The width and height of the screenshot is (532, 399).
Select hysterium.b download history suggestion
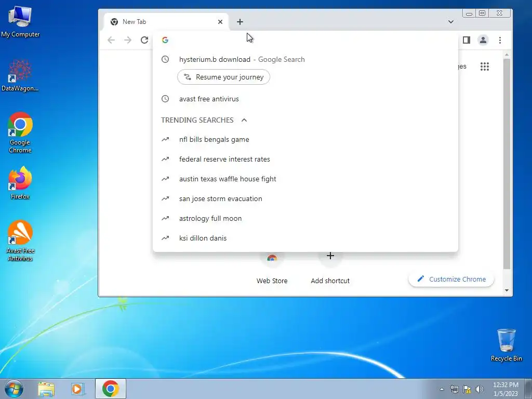[305, 59]
